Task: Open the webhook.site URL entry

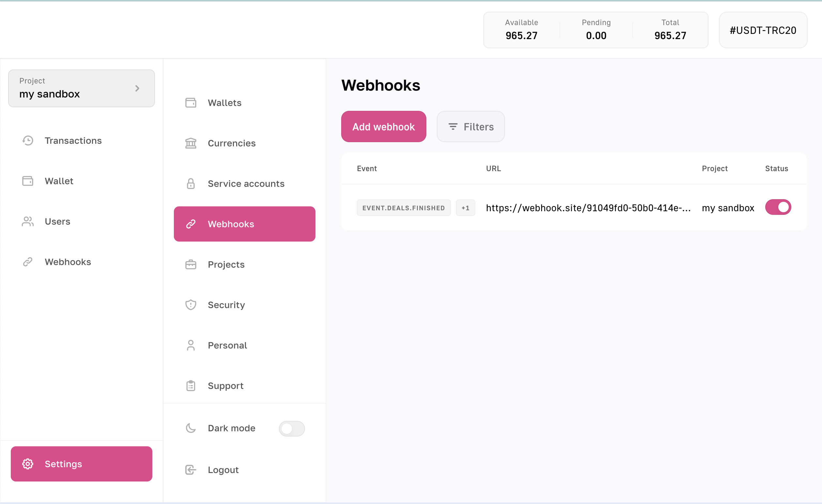Action: (x=588, y=208)
